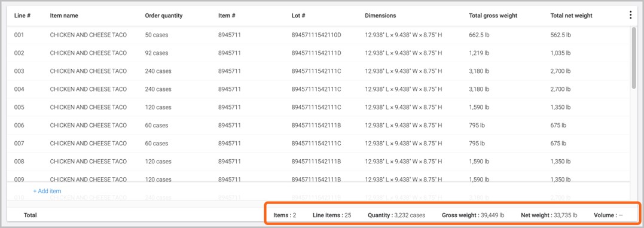Select line number 004 cell
644x228 pixels.
pyautogui.click(x=19, y=89)
